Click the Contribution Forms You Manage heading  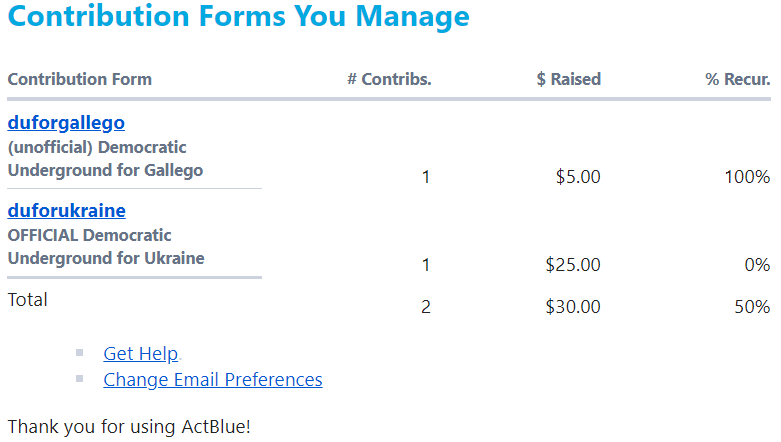(239, 16)
